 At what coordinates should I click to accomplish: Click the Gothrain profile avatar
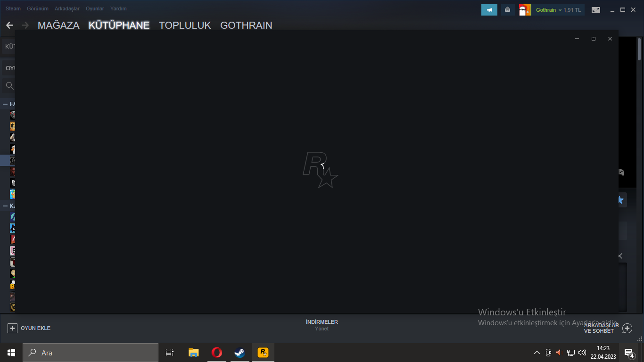pos(525,10)
